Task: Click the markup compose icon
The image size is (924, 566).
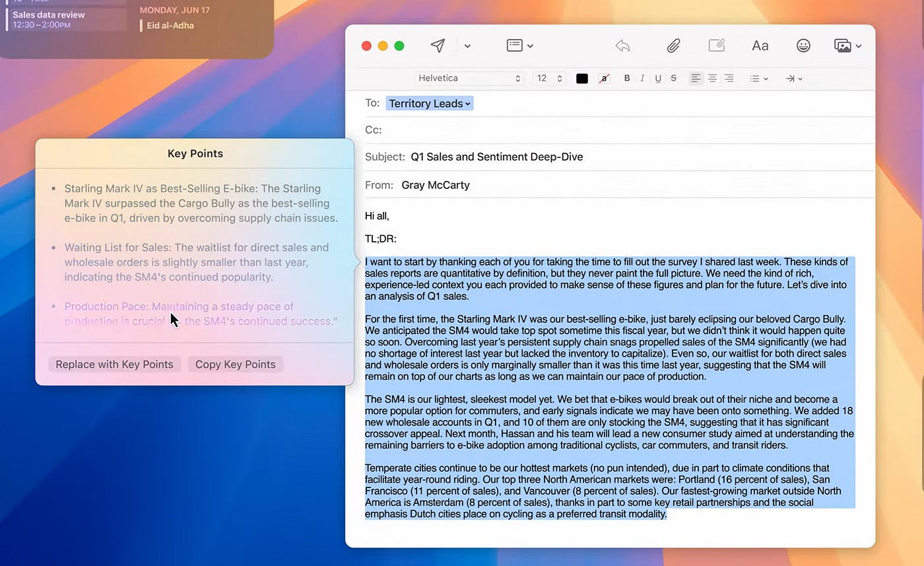Action: coord(716,46)
